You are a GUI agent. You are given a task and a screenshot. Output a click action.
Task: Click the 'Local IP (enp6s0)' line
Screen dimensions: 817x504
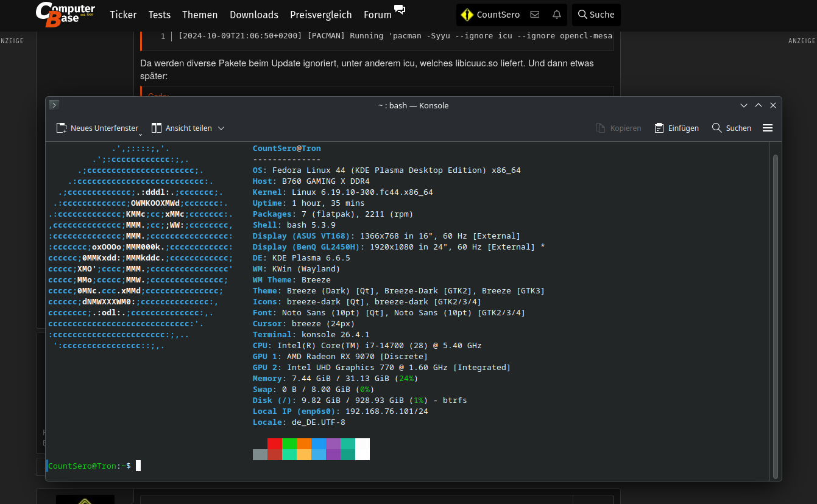point(341,411)
